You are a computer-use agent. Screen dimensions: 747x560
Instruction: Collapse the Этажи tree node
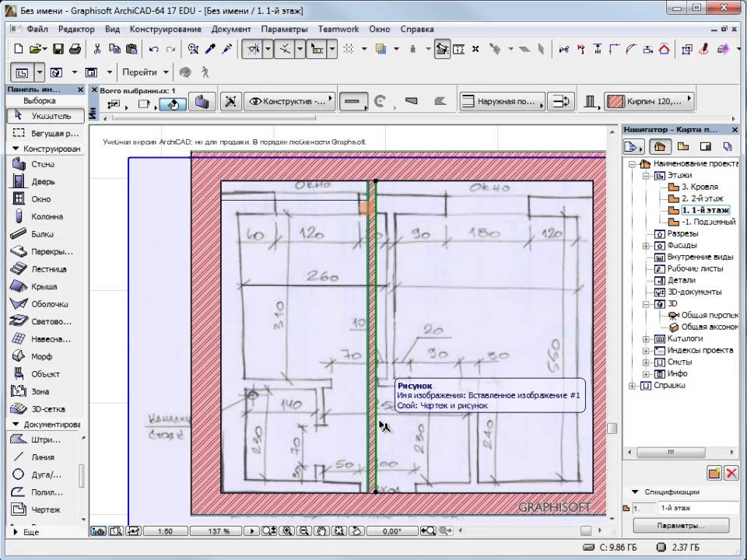pyautogui.click(x=646, y=176)
